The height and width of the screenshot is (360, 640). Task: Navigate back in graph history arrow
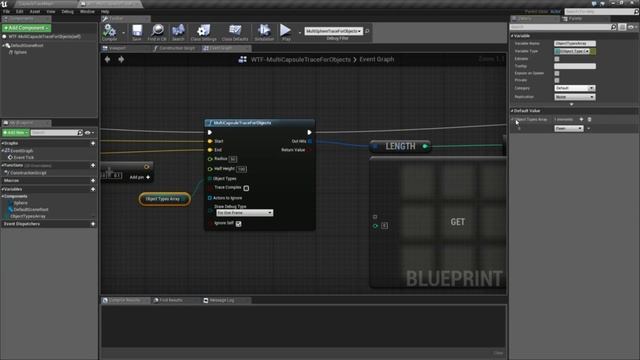tap(107, 60)
